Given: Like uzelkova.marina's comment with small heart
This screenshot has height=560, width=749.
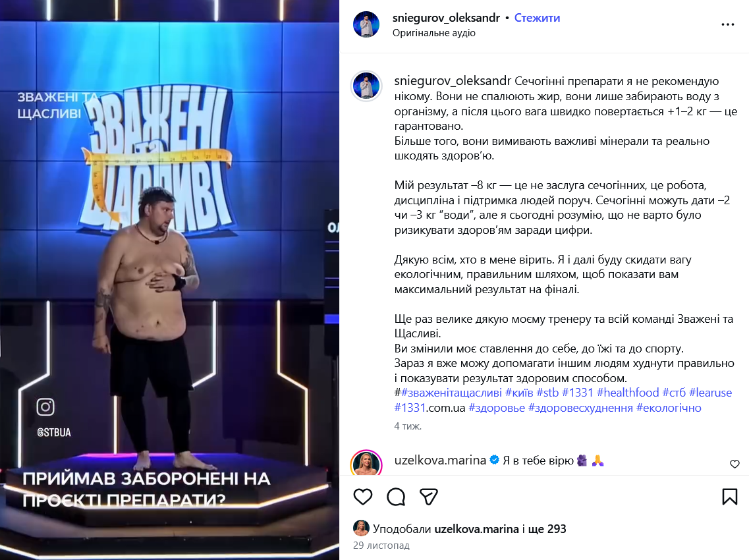Looking at the screenshot, I should coord(735,464).
